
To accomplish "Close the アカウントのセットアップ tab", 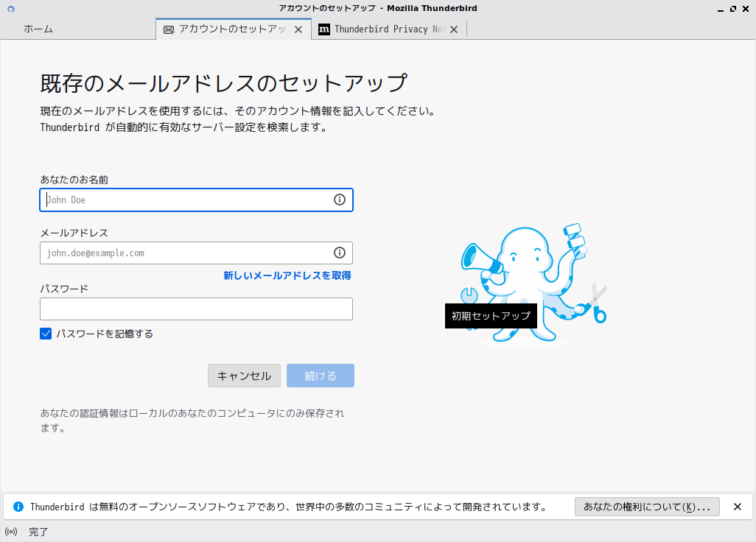I will 298,29.
